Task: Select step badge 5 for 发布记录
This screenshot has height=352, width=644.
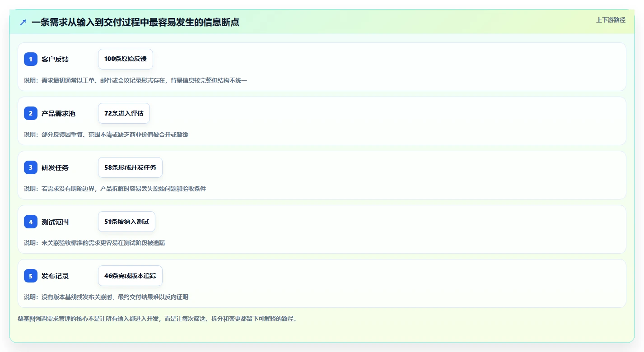Action: click(31, 276)
